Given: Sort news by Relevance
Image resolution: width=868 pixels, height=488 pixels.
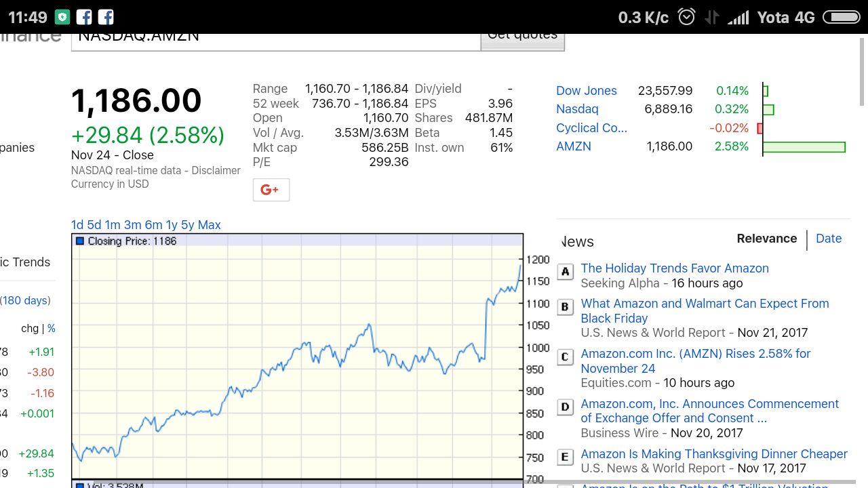Looking at the screenshot, I should coord(767,239).
